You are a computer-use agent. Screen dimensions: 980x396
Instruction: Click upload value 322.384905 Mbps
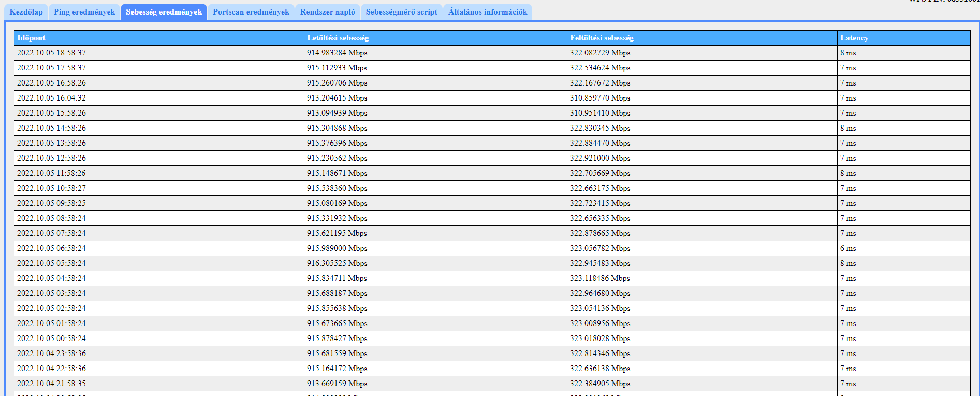point(600,384)
